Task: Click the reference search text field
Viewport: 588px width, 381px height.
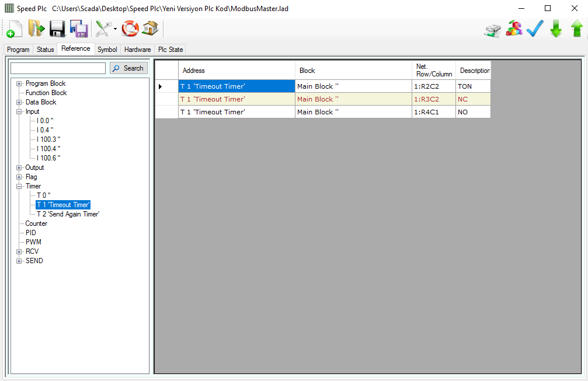Action: pos(58,68)
